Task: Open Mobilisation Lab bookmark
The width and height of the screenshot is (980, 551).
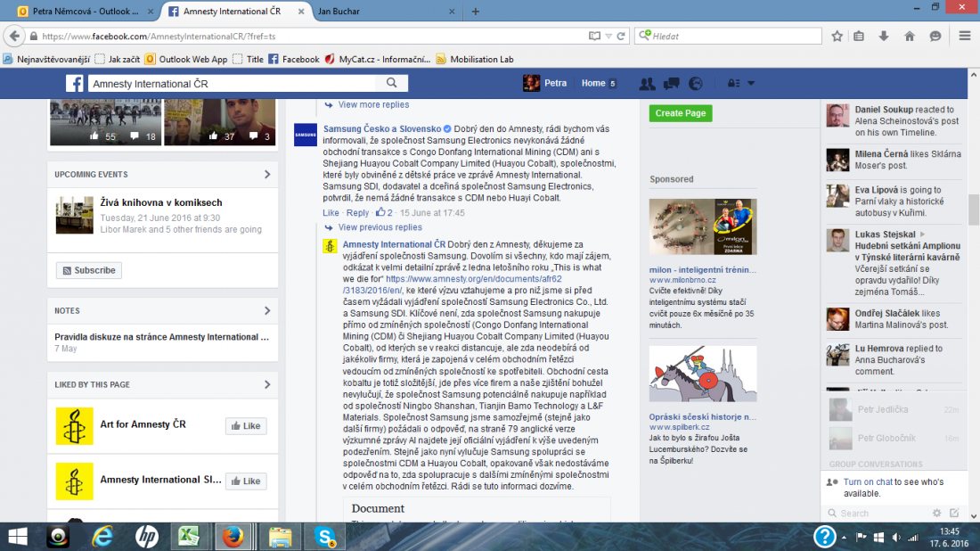Action: tap(475, 60)
